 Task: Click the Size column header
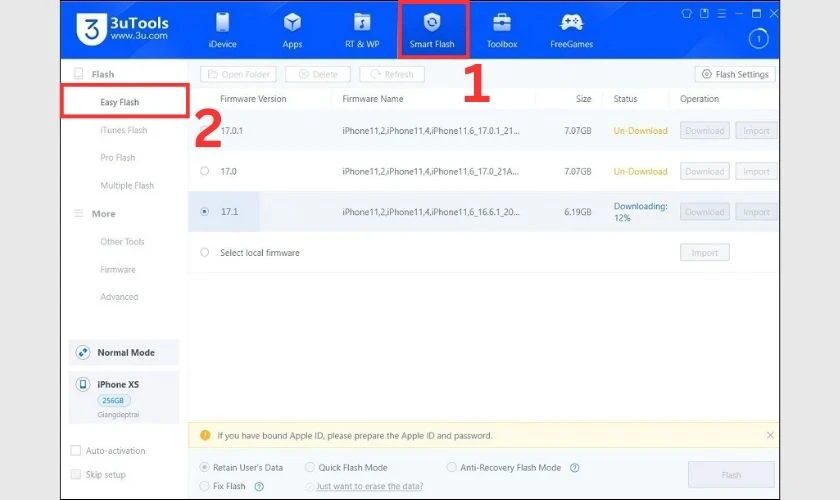click(583, 99)
